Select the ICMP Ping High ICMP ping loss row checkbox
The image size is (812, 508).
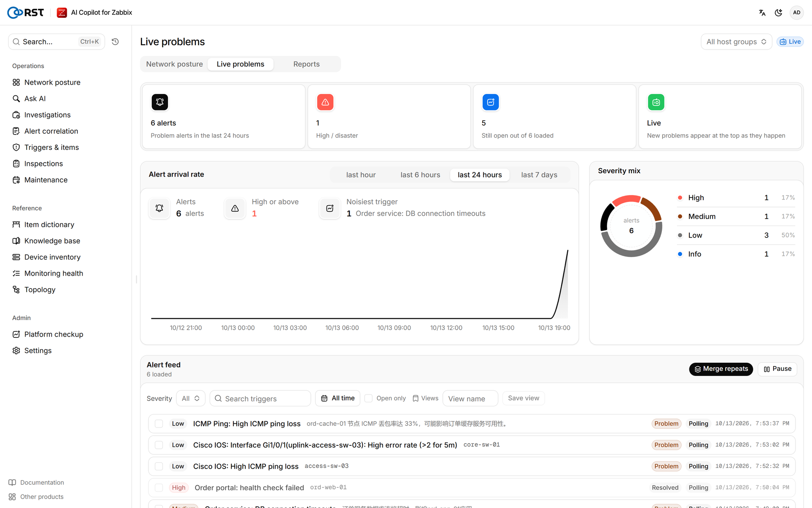click(159, 424)
